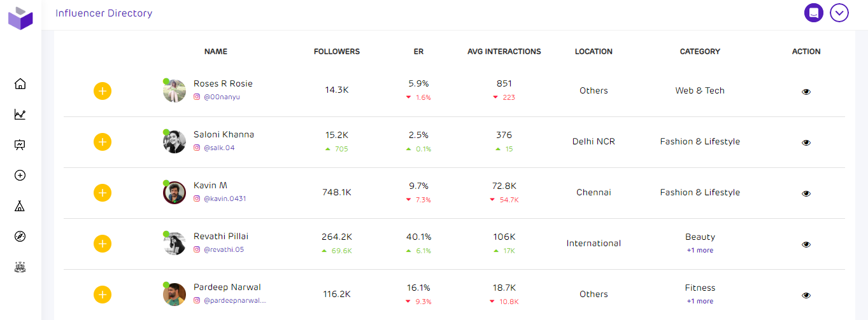Open the line chart analytics icon
Screen dimensions: 868x320
click(20, 115)
